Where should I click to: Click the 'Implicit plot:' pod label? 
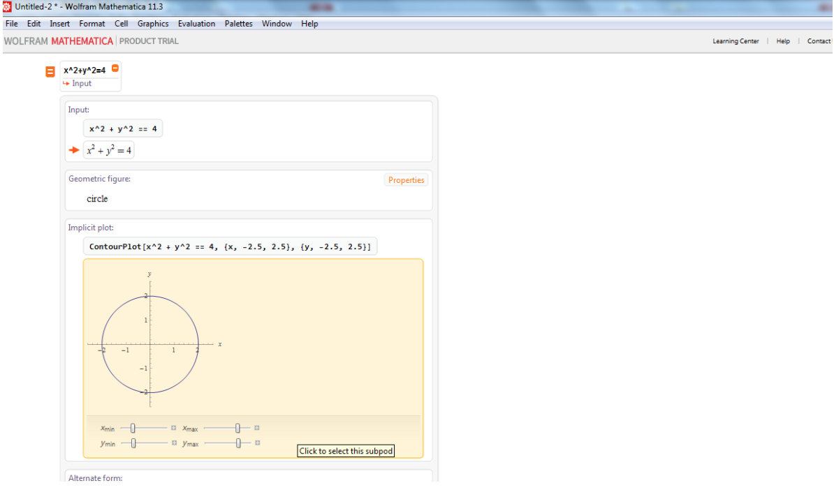pos(91,228)
